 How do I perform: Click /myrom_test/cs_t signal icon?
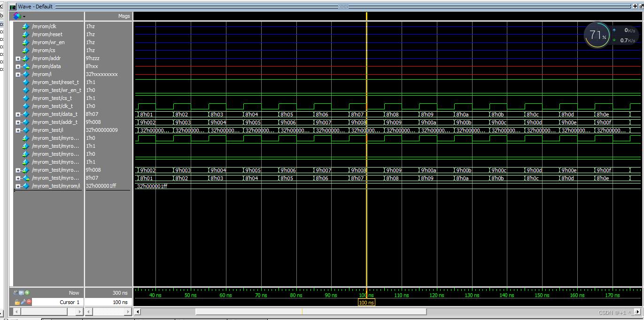click(x=26, y=98)
